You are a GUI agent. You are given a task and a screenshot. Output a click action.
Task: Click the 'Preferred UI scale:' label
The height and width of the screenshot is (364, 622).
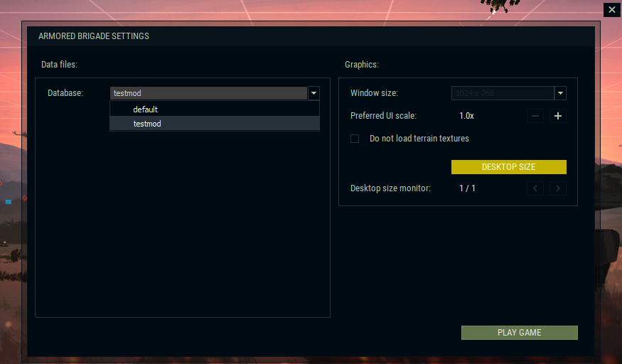(x=383, y=116)
